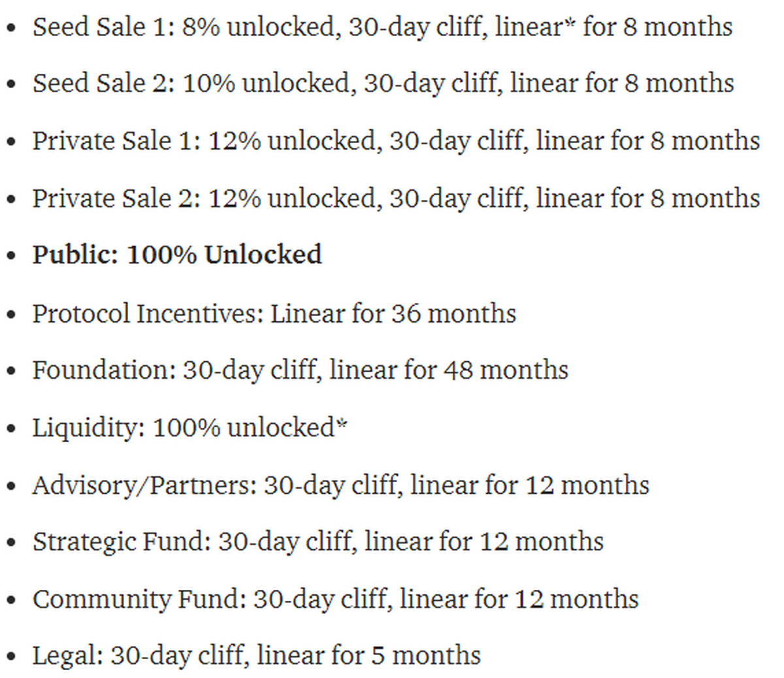
Task: Click the asterisk after Liquidity's unlocked
Action: 341,424
